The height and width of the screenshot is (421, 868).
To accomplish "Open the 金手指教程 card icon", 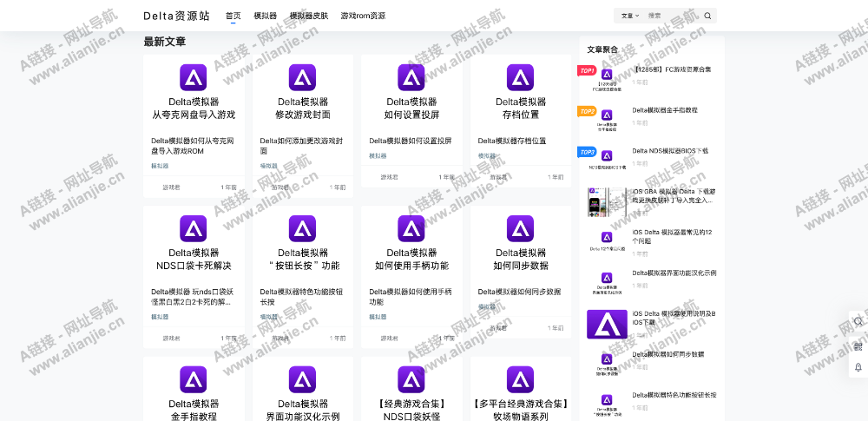I will tap(194, 379).
